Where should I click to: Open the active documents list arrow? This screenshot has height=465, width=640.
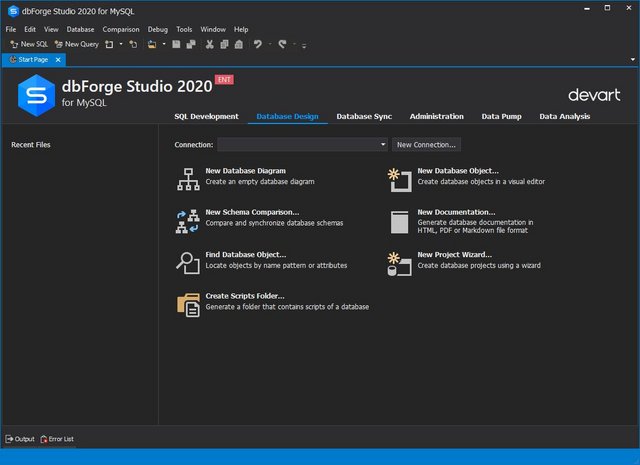633,60
